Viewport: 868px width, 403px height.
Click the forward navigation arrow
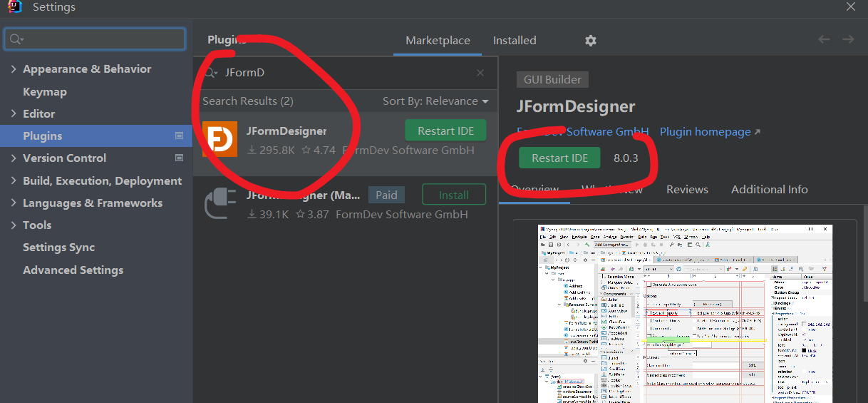click(847, 40)
